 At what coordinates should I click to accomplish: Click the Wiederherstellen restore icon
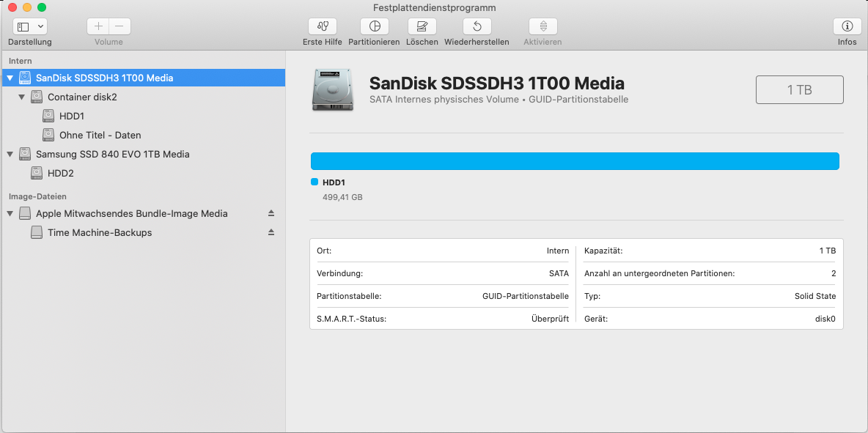[x=477, y=26]
